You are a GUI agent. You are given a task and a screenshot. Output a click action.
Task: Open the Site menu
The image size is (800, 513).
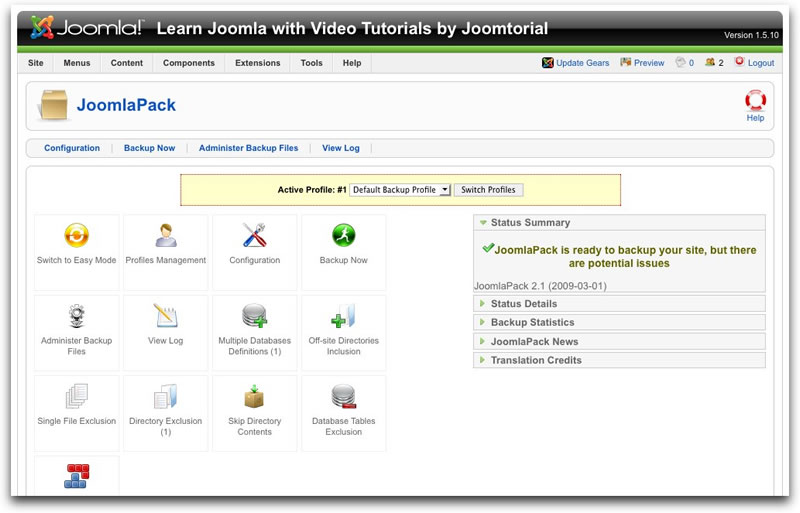(36, 63)
